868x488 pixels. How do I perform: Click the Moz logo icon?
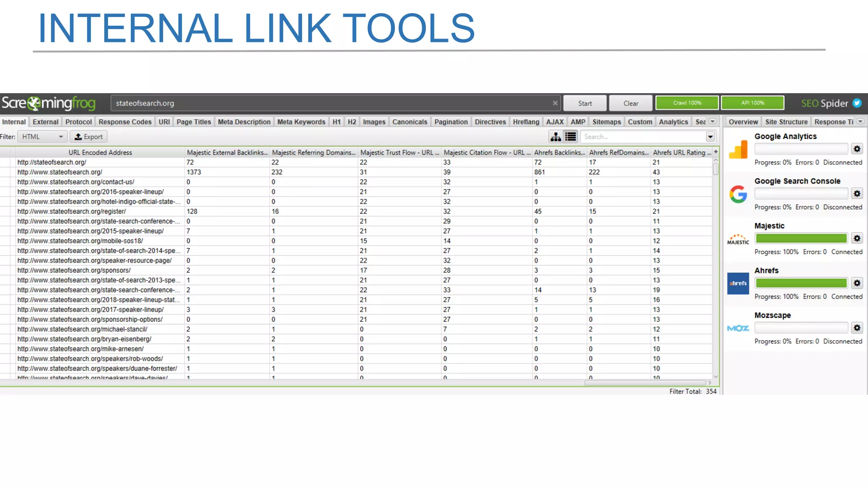click(738, 328)
